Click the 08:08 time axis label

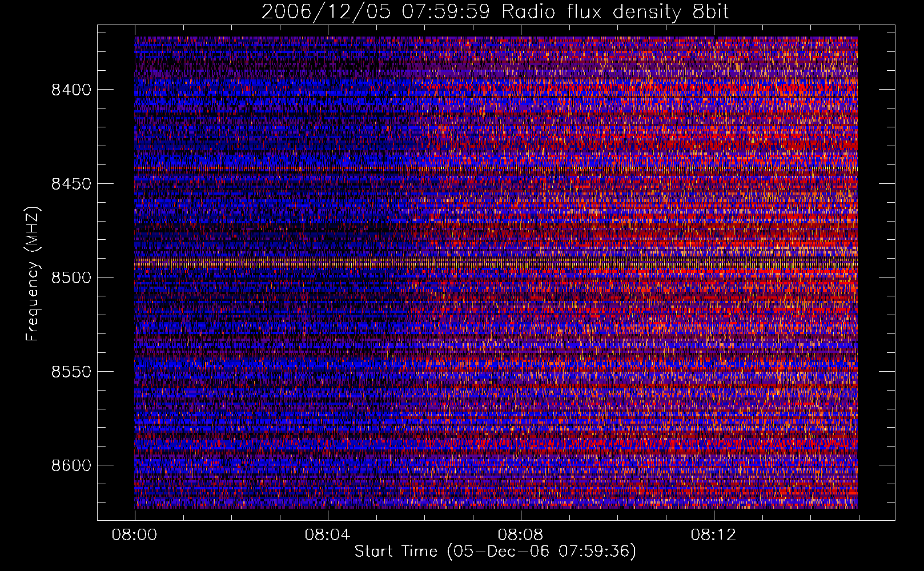(520, 535)
